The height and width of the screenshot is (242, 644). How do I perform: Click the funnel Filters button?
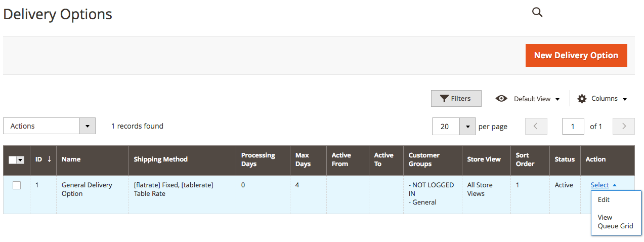click(456, 99)
